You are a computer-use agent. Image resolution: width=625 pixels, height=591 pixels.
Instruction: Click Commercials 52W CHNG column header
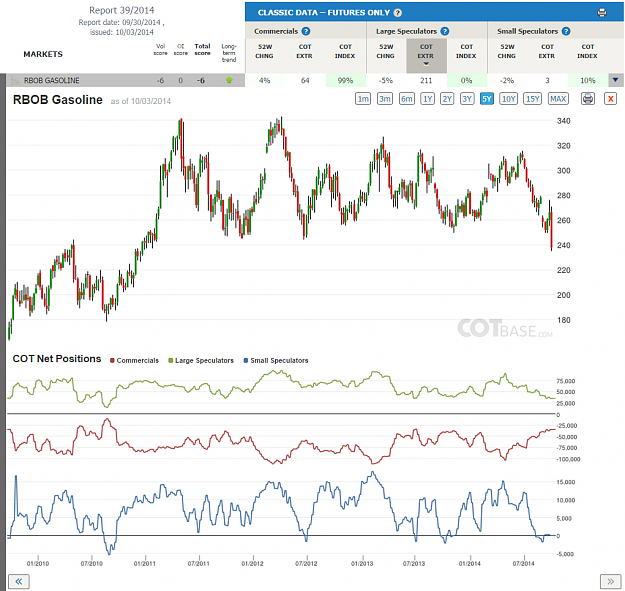tap(265, 51)
